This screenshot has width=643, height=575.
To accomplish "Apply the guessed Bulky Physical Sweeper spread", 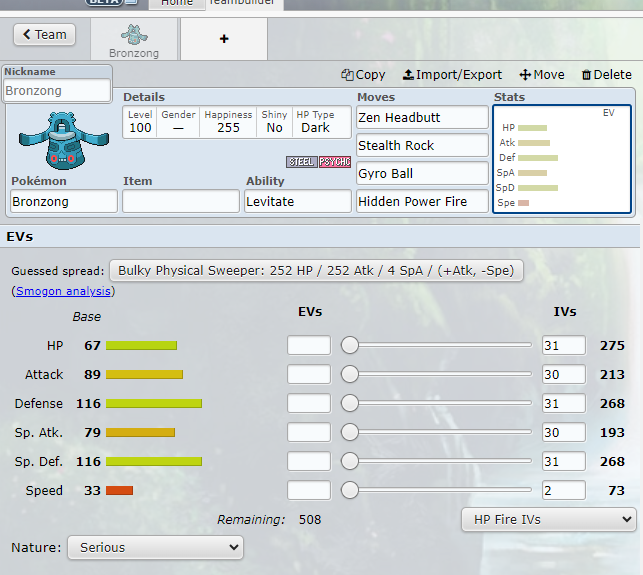I will tap(316, 271).
